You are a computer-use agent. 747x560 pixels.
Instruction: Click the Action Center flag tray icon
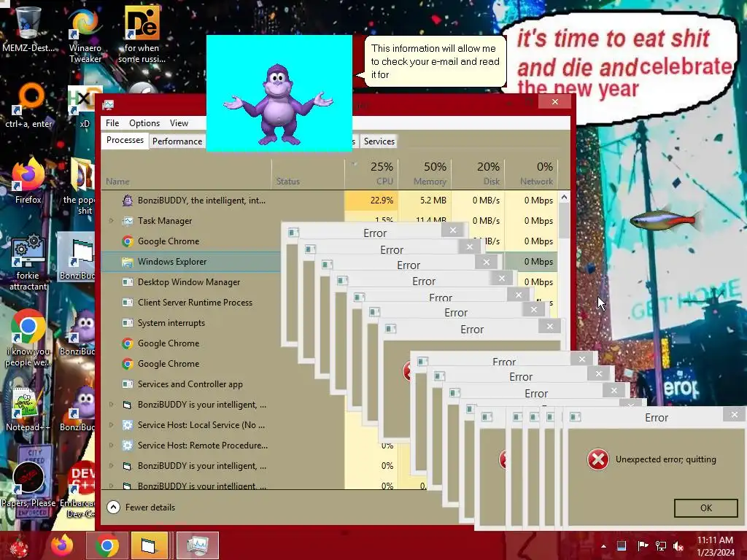point(642,546)
